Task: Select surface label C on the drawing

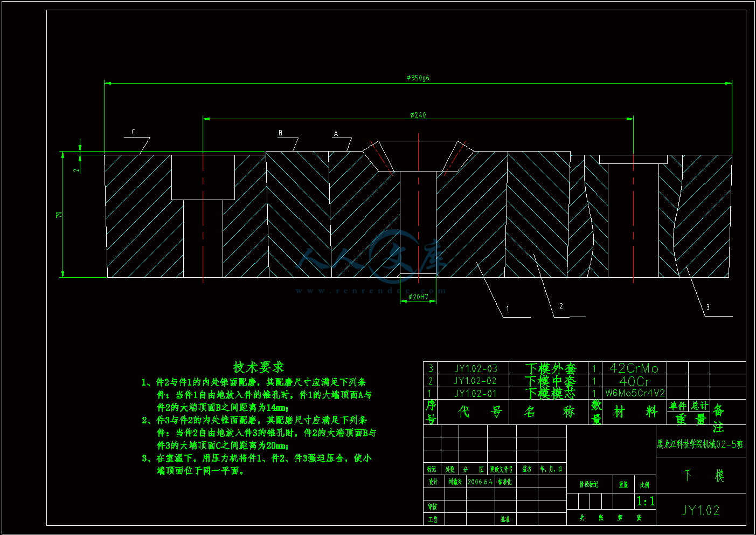Action: tap(133, 132)
